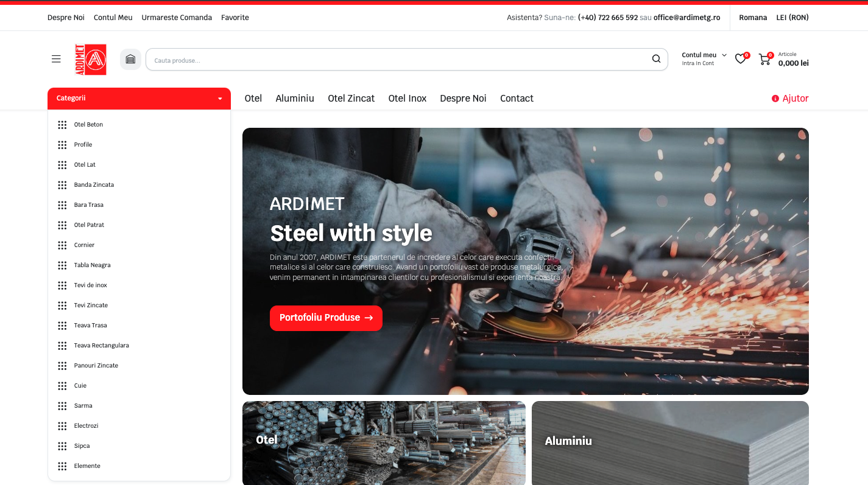This screenshot has height=485, width=868.
Task: Open the LEI (RON) currency selector
Action: point(792,18)
